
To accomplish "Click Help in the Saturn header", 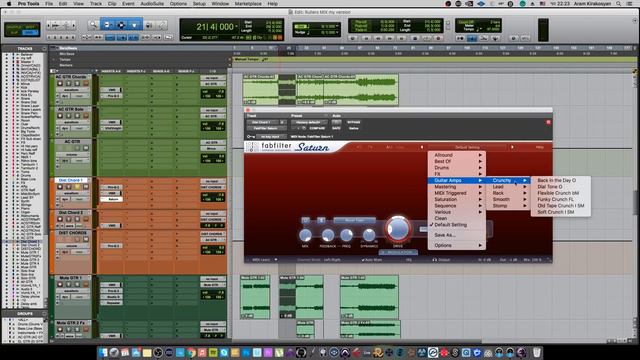I will (x=540, y=147).
